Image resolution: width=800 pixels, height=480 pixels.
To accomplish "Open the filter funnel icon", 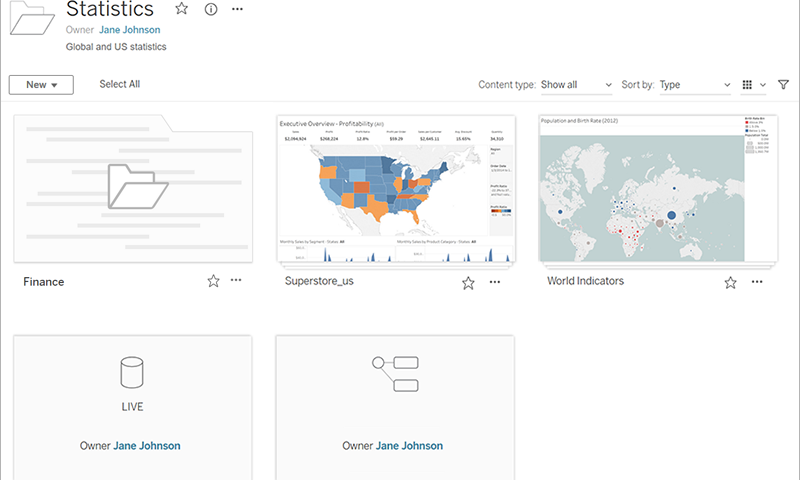I will (783, 85).
